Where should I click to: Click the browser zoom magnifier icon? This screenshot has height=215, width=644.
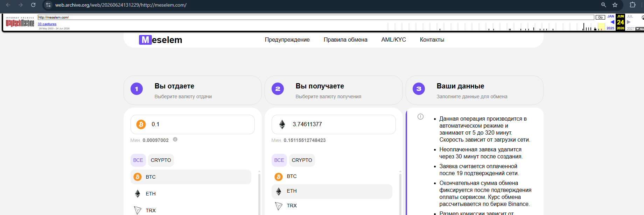pyautogui.click(x=604, y=5)
